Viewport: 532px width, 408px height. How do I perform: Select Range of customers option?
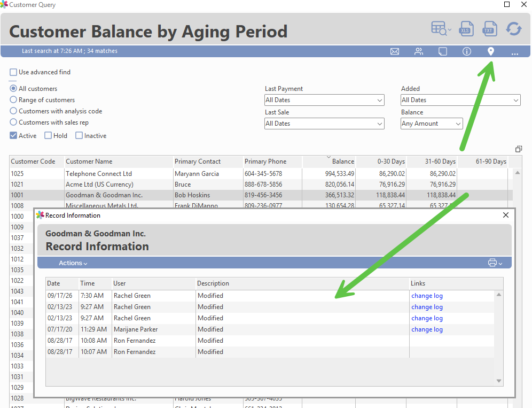click(x=13, y=99)
